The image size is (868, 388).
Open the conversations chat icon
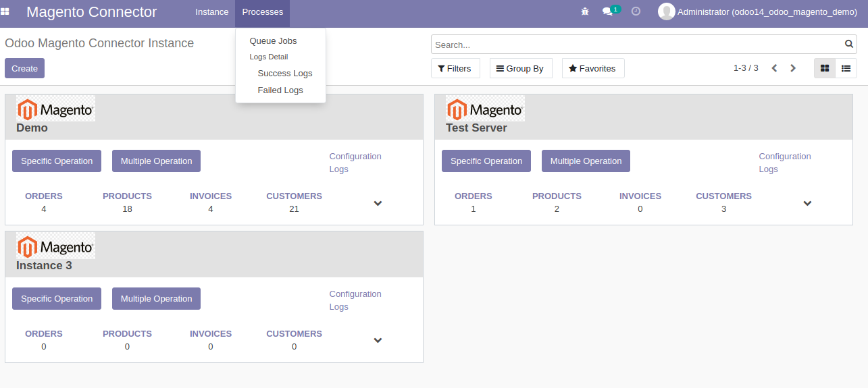click(x=608, y=11)
